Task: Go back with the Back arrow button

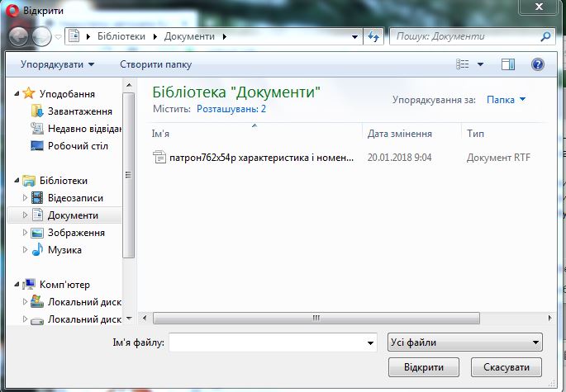Action: click(18, 36)
